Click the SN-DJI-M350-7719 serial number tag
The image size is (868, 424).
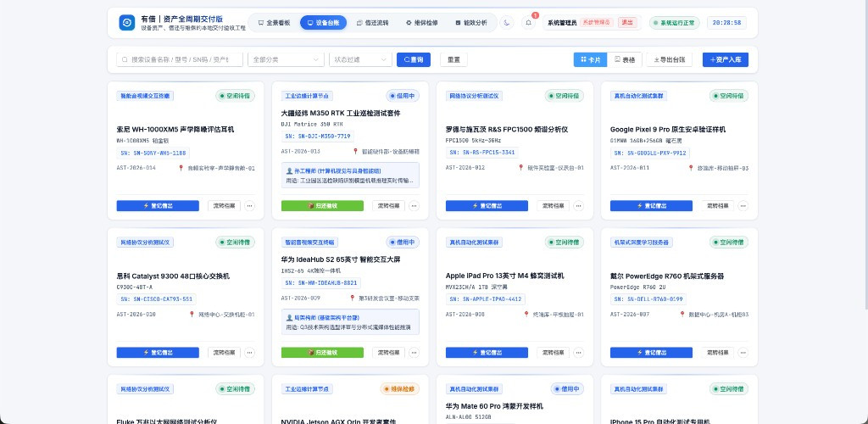tap(317, 137)
